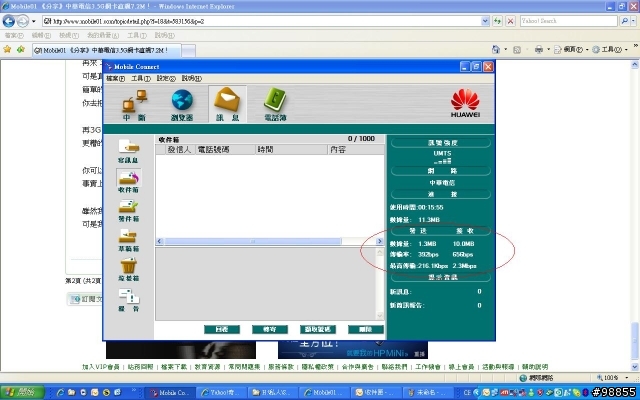Click the Forward button below the message pane
Screen dimensions: 640x400
tap(270, 329)
